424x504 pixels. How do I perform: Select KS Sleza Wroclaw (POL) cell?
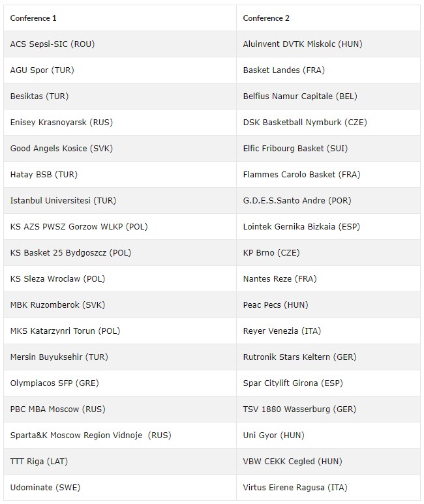pyautogui.click(x=57, y=278)
